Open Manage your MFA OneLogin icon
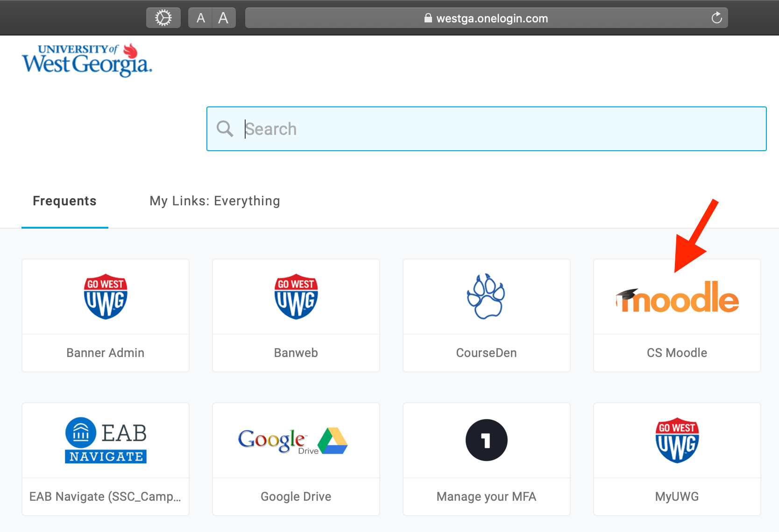The image size is (779, 532). (x=486, y=440)
